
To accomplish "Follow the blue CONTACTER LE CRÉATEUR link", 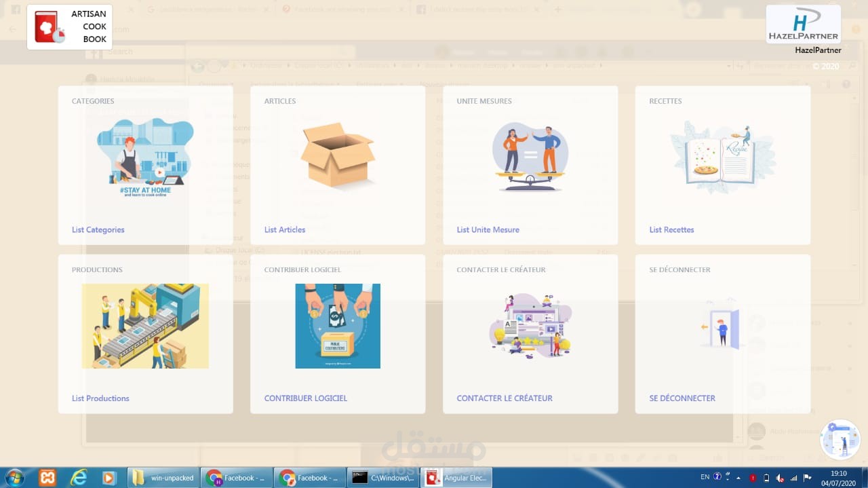I will 505,398.
